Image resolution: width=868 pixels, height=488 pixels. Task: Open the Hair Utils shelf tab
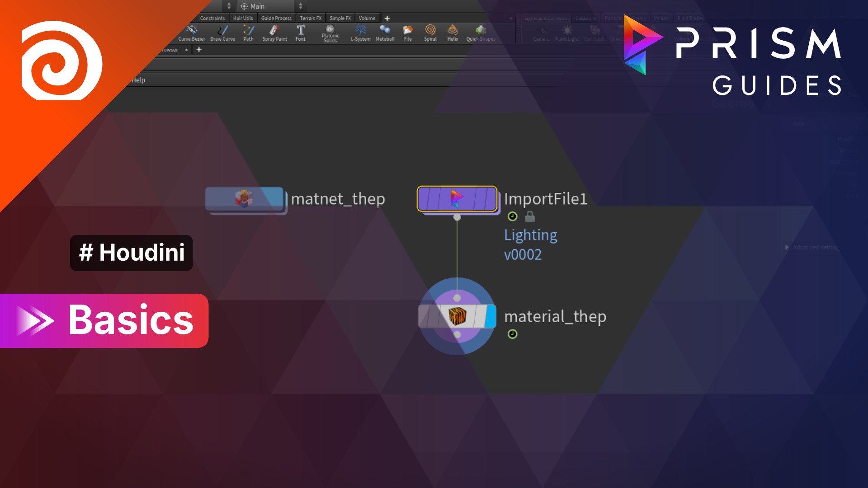(243, 18)
